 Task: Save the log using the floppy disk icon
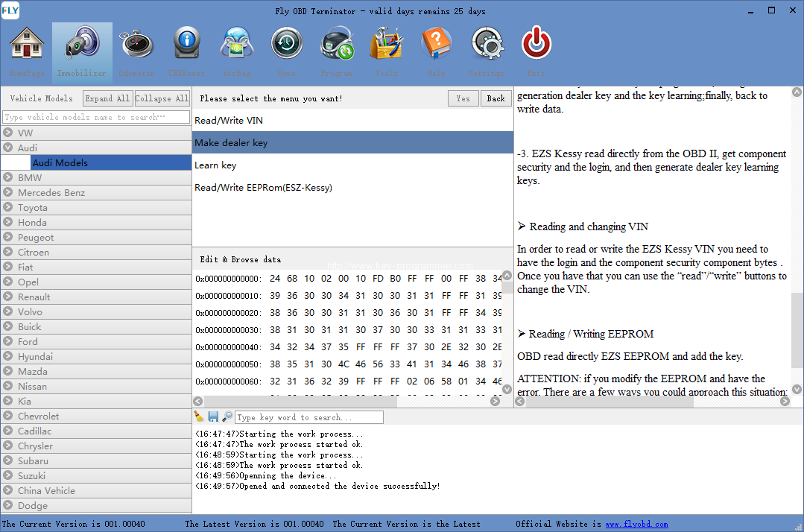pos(213,417)
